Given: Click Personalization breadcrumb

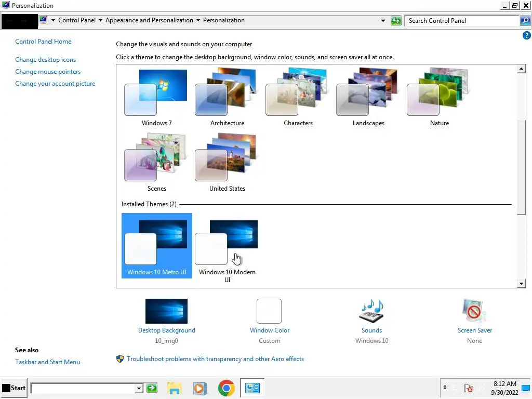Looking at the screenshot, I should point(223,20).
